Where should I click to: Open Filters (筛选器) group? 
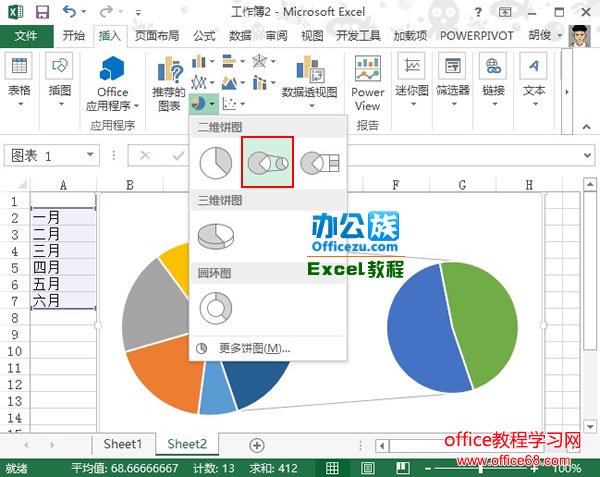point(453,80)
